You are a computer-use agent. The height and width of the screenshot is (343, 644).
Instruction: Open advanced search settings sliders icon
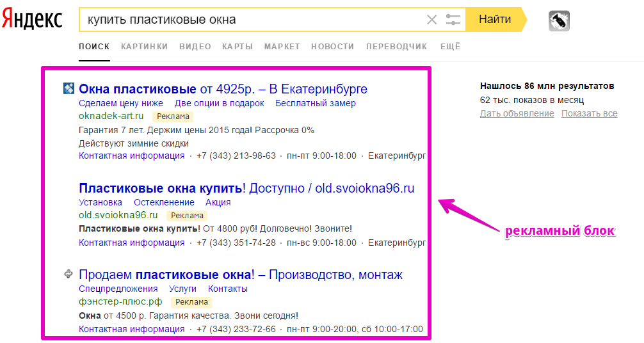[x=453, y=19]
